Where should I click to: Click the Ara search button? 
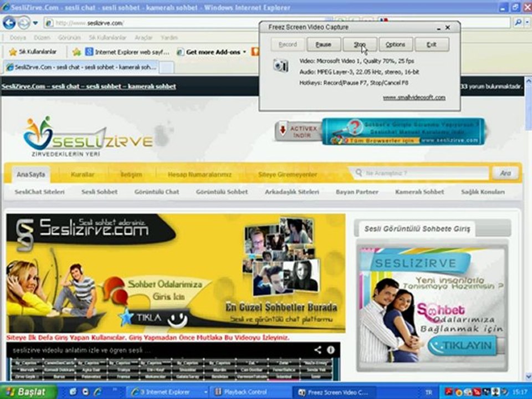(x=505, y=173)
